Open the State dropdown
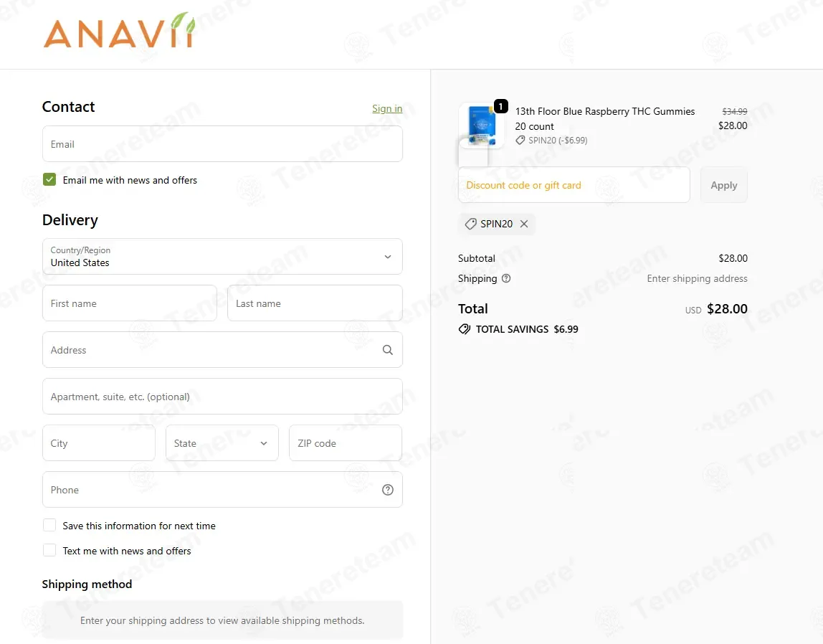The width and height of the screenshot is (823, 644). pos(222,443)
